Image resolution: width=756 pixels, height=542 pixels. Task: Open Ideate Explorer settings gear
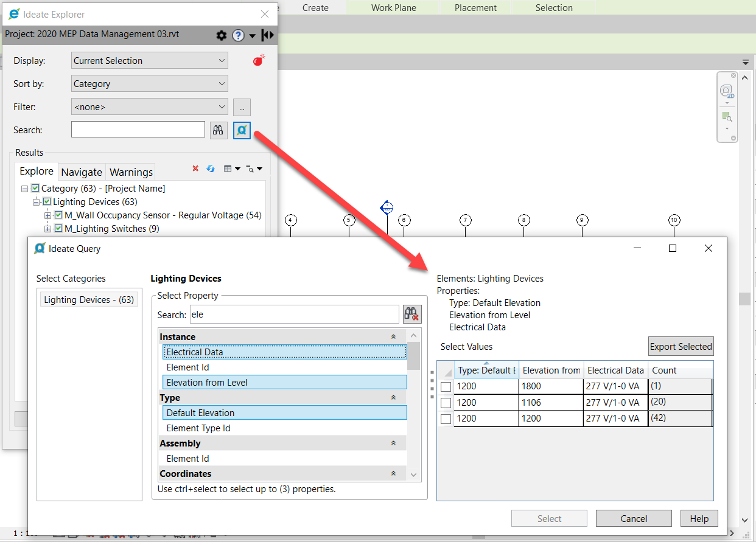coord(222,35)
